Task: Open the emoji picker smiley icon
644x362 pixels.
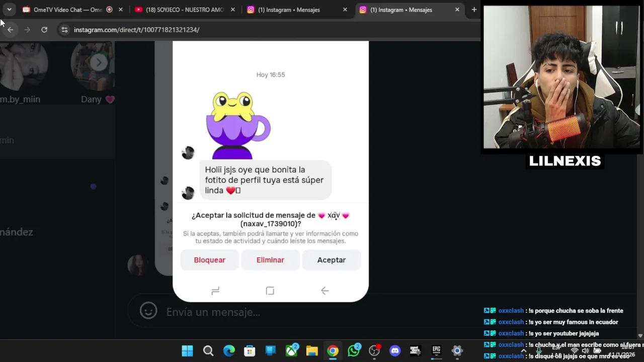Action: pos(148,311)
